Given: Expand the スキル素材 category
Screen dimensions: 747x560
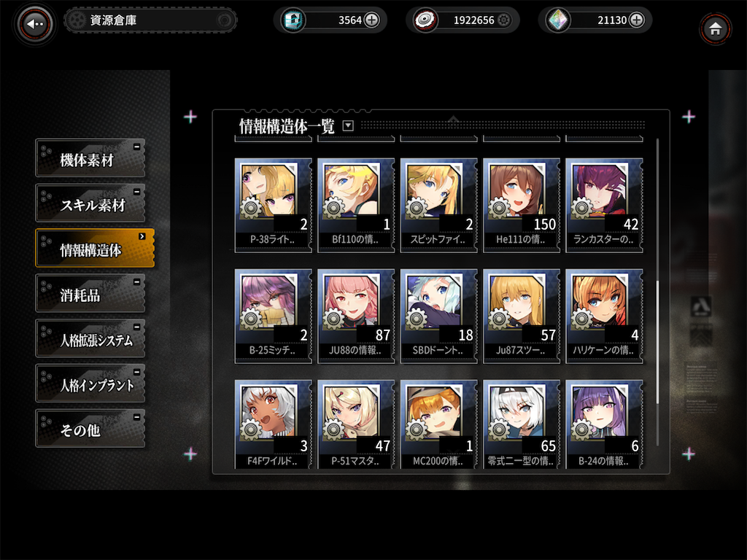Looking at the screenshot, I should point(90,203).
